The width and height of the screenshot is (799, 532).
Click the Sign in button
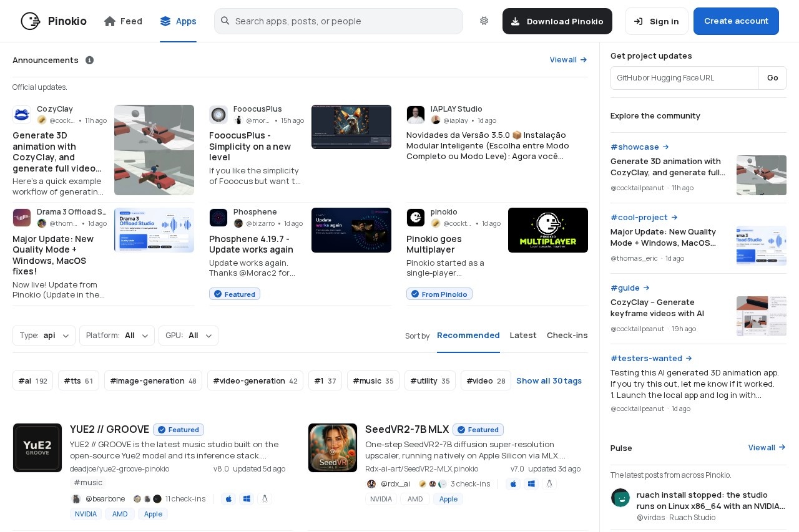pos(657,21)
